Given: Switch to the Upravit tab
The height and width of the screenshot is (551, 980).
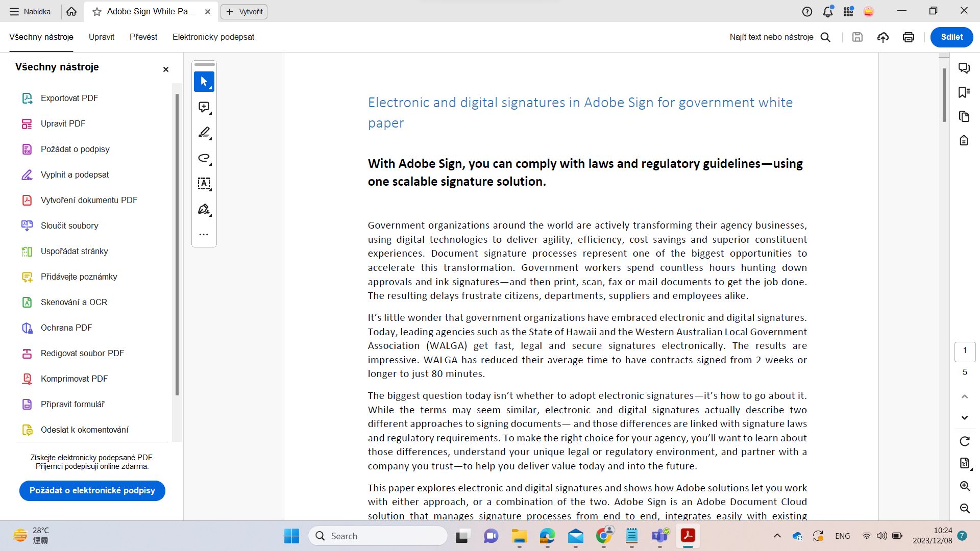Looking at the screenshot, I should click(x=102, y=37).
